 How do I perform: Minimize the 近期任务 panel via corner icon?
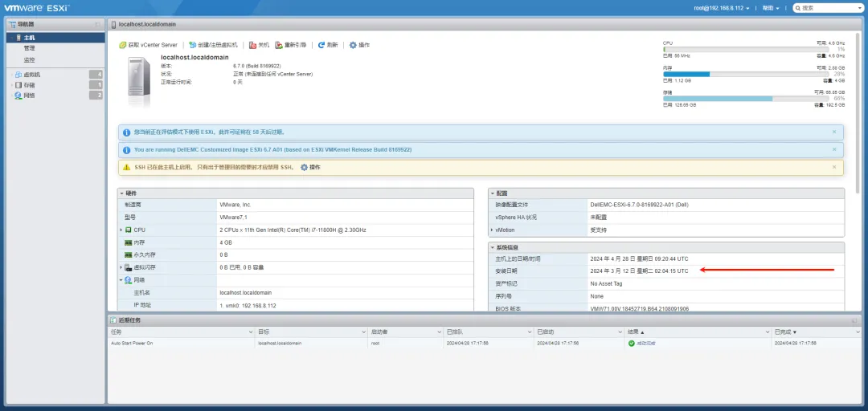854,320
